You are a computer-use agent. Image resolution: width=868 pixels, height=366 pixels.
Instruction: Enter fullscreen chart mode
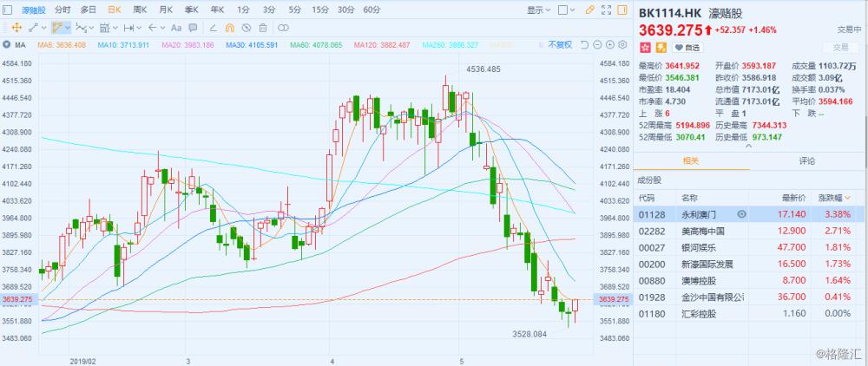coord(606,10)
